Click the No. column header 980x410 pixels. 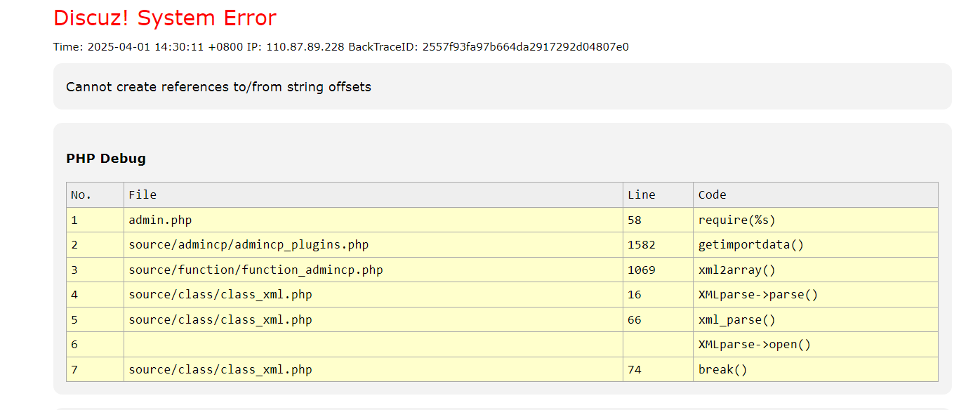[95, 195]
